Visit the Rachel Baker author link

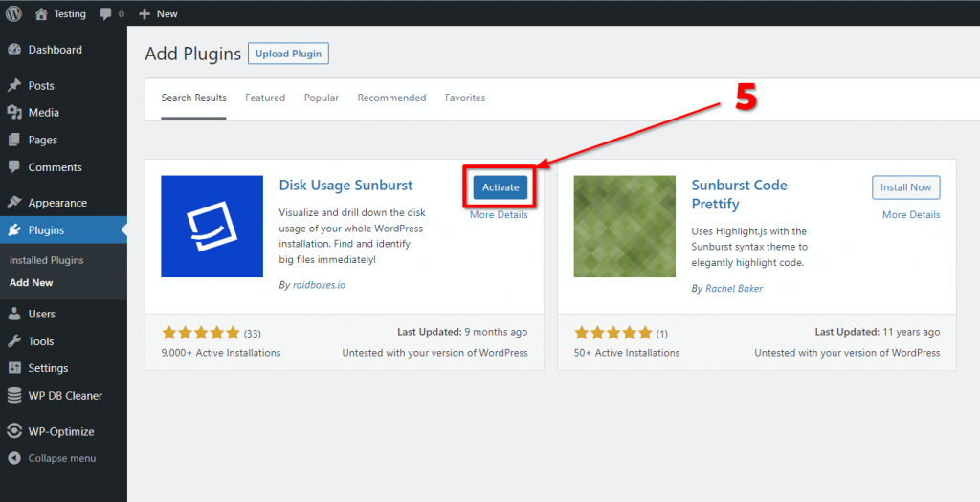point(734,289)
